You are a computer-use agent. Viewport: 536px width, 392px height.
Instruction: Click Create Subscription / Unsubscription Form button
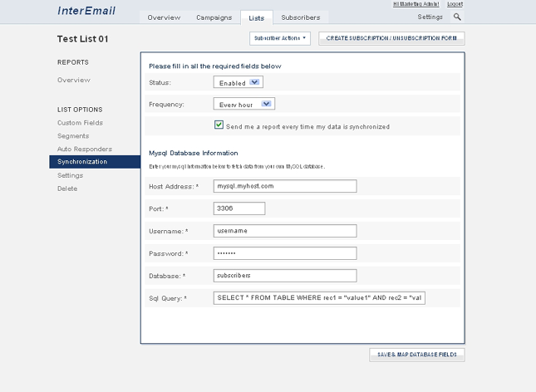tap(391, 38)
